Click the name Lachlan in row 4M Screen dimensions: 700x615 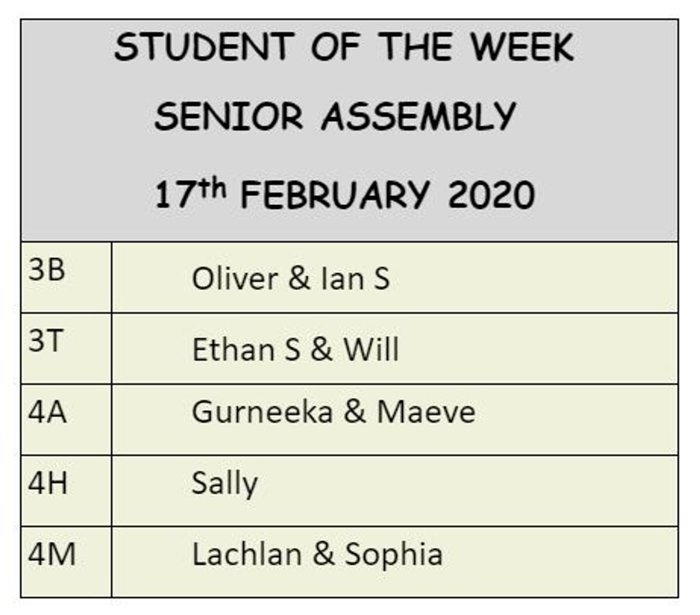tap(247, 554)
